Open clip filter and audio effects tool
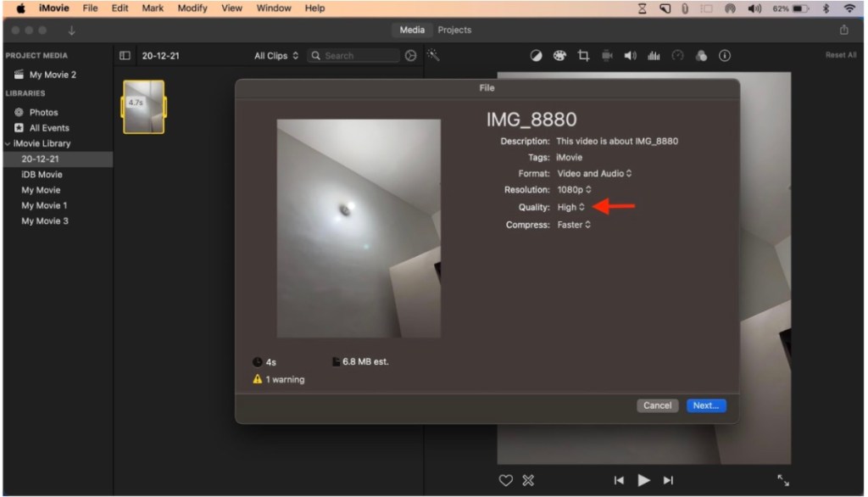Viewport: 868px width, 497px height. [x=701, y=55]
